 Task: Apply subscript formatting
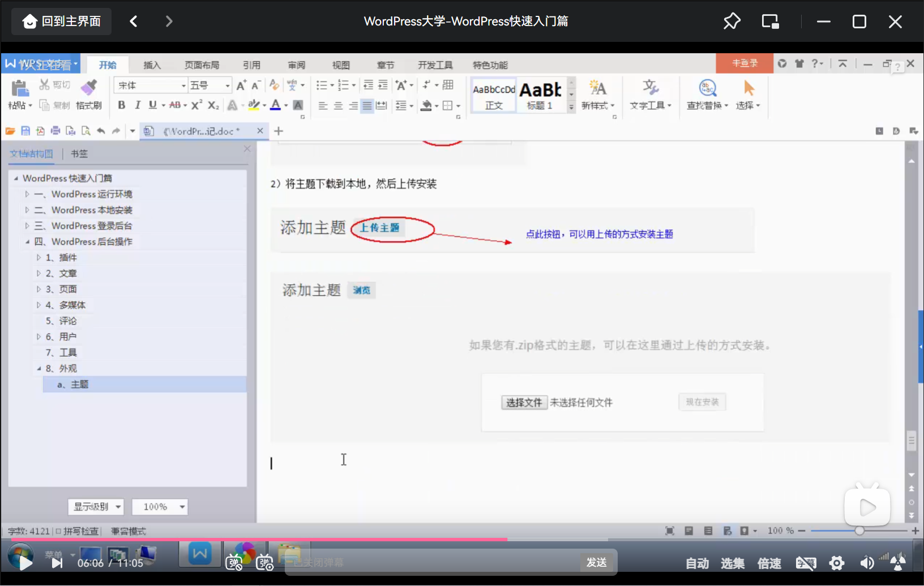213,105
